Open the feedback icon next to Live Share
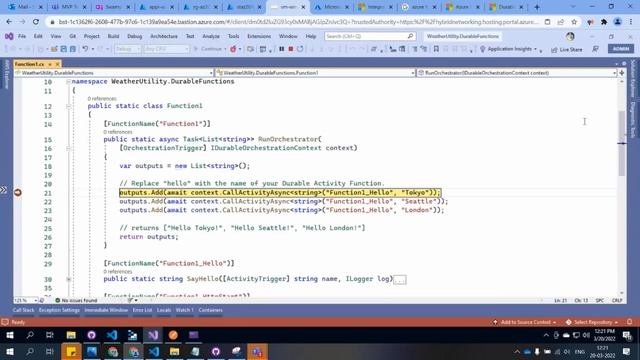Screen dimensions: 640x360 [x=596, y=49]
